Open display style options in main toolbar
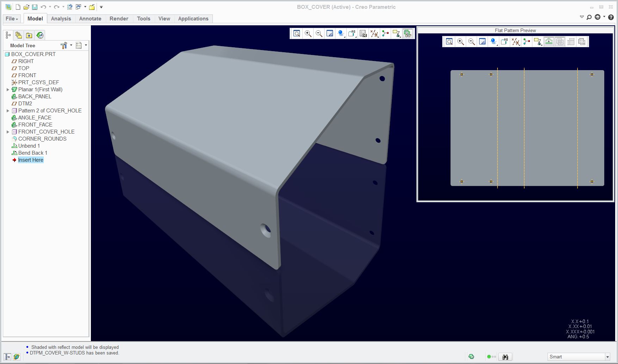618x364 pixels. 341,33
